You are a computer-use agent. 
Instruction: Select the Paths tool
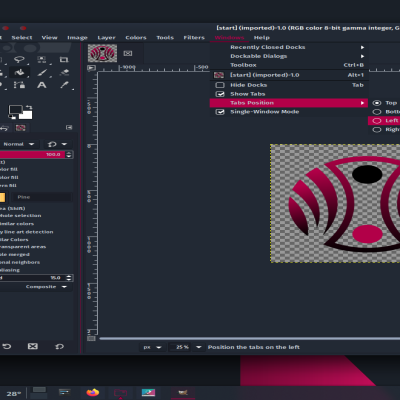[x=19, y=85]
